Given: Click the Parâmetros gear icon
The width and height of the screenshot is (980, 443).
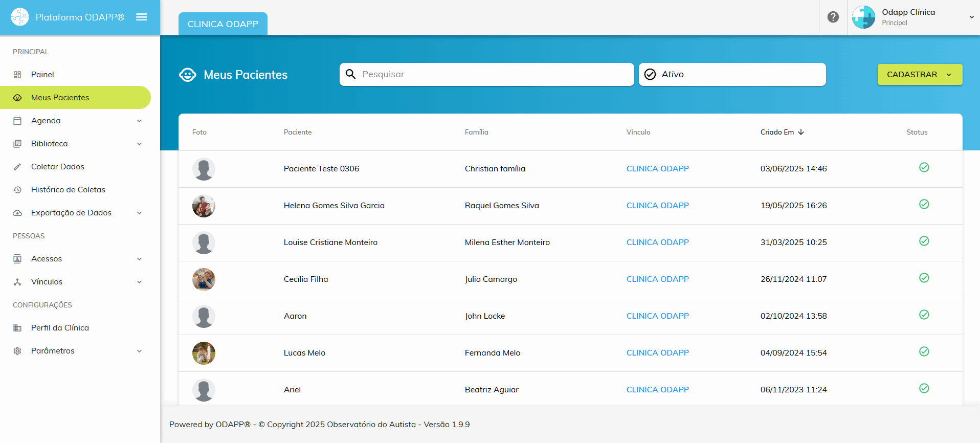Looking at the screenshot, I should [x=17, y=351].
